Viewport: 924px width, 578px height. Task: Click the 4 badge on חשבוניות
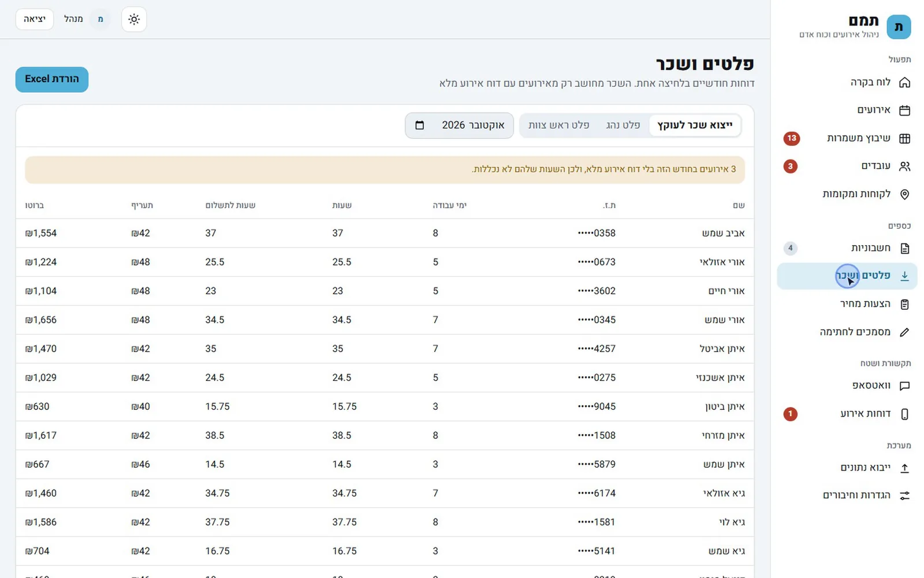(790, 248)
